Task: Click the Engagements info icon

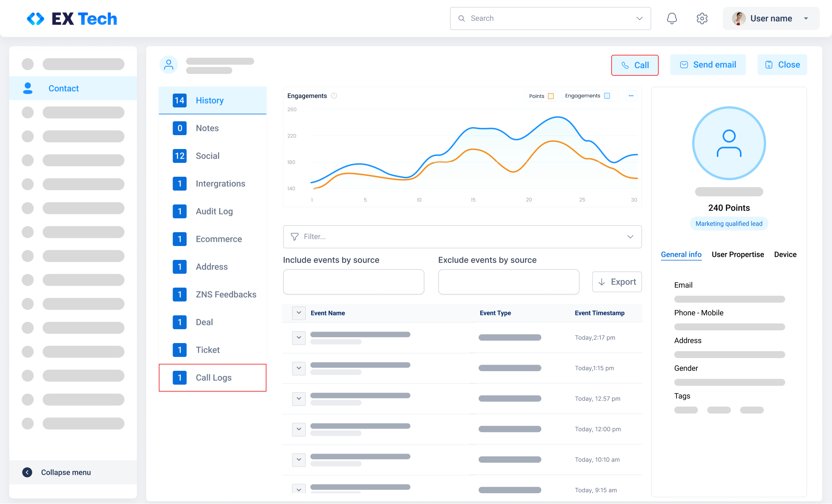Action: tap(334, 96)
